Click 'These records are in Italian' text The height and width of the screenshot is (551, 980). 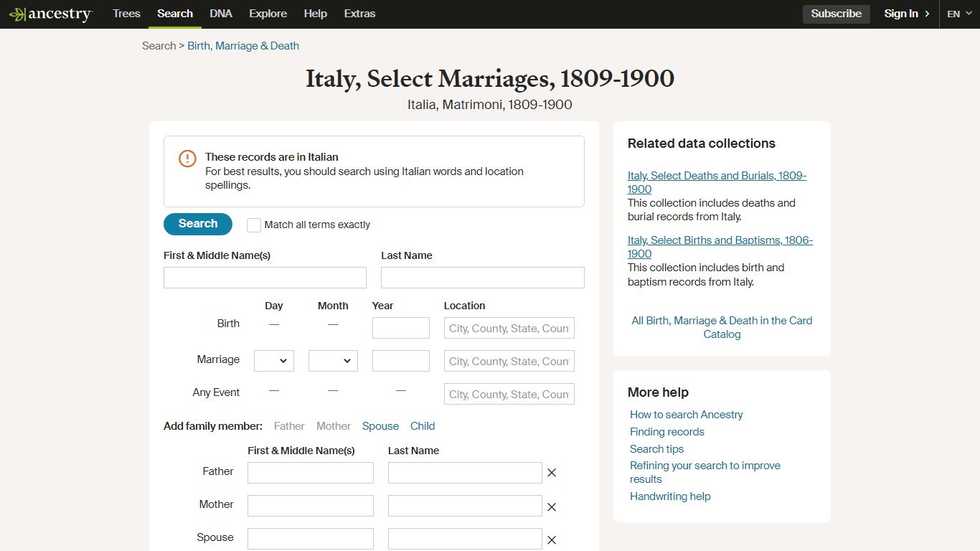272,157
